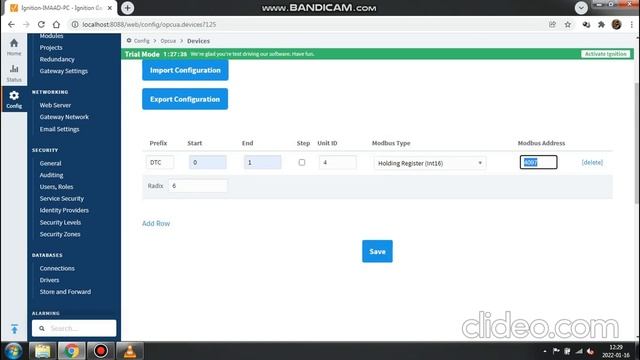
Task: Open the Modbus Type dropdown
Action: click(x=430, y=163)
